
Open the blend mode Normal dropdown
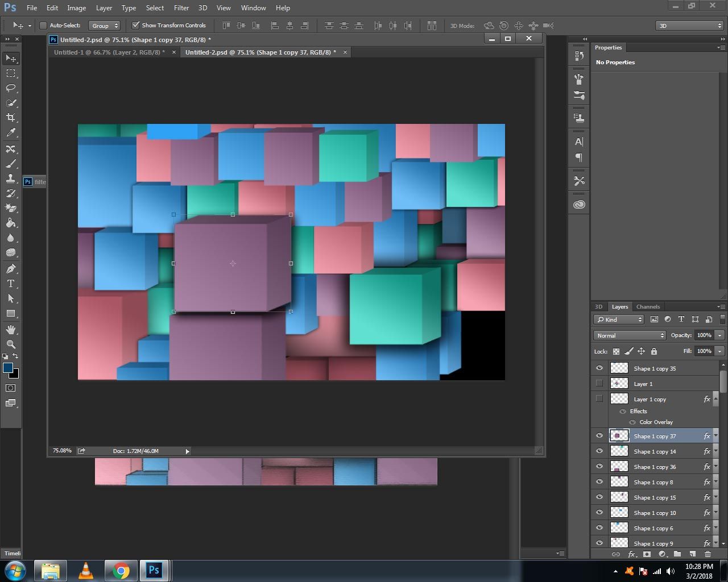(x=630, y=335)
